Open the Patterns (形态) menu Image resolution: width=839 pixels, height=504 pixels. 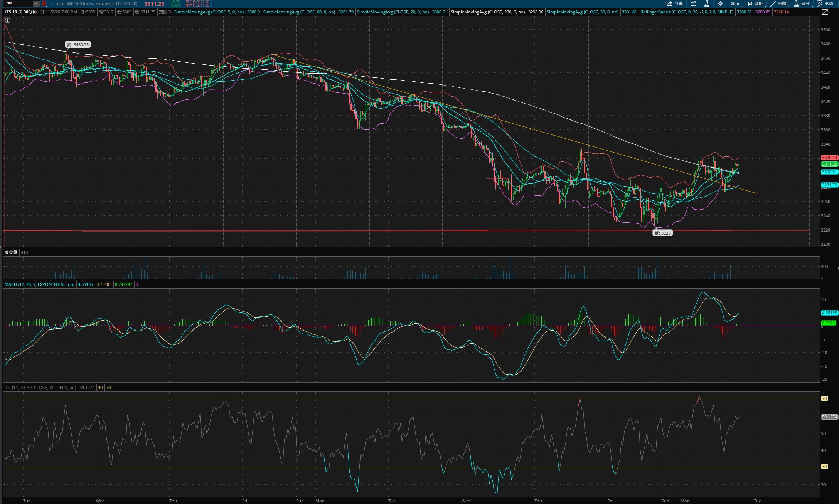point(826,3)
